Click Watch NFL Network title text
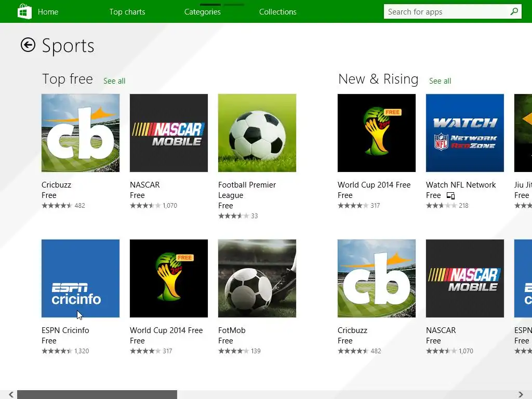This screenshot has width=532, height=399. click(x=461, y=185)
